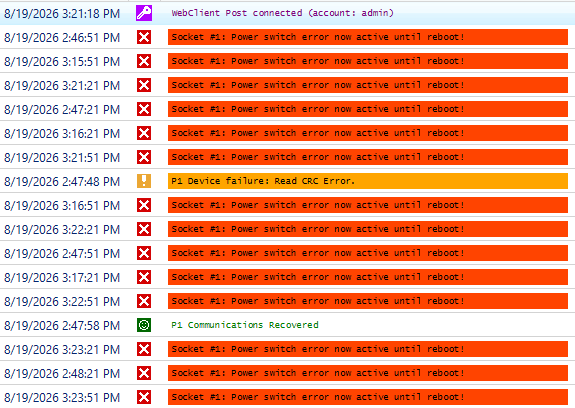This screenshot has width=575, height=408.
Task: Select the power switch error message at 3:17:21 PM
Action: [x=368, y=277]
